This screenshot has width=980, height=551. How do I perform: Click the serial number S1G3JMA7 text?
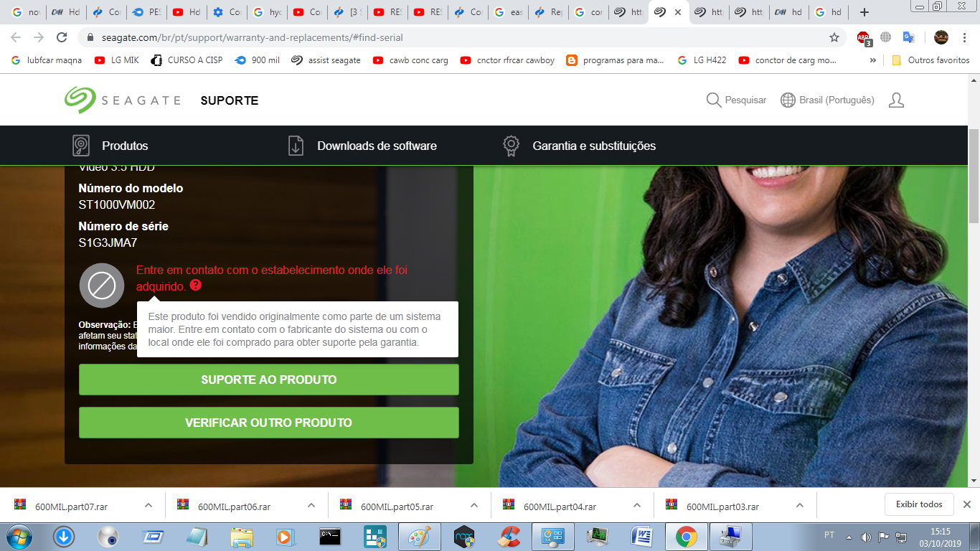tap(108, 242)
